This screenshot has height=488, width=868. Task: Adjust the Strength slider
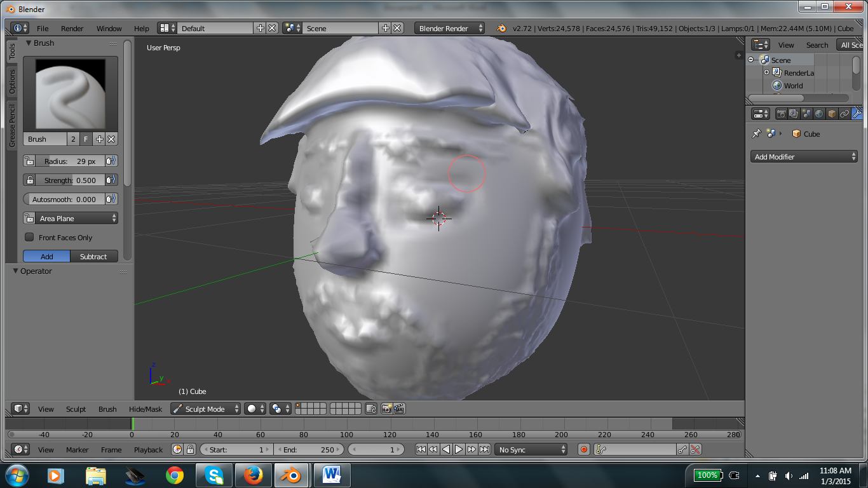[x=70, y=180]
